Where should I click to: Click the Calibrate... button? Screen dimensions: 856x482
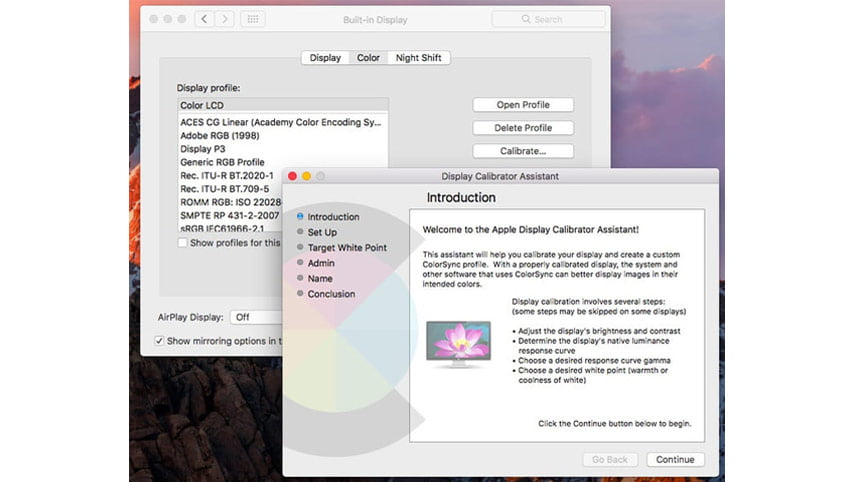(x=523, y=151)
